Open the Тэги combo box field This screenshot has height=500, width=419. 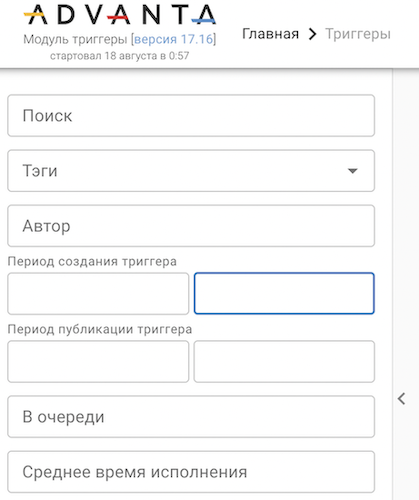tap(191, 171)
